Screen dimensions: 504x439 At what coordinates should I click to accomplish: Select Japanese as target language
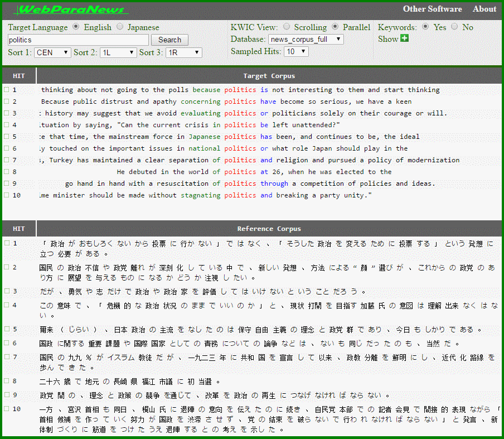click(x=120, y=27)
